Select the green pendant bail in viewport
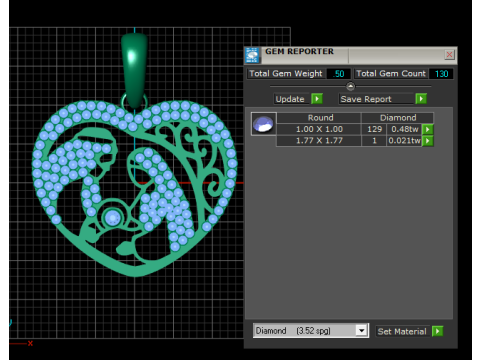This screenshot has height=360, width=480. (134, 71)
